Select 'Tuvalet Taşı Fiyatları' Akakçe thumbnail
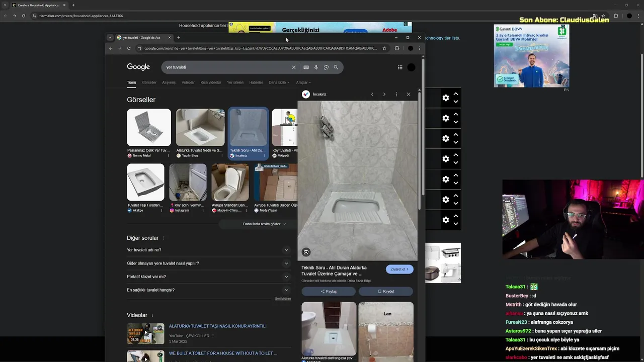644x362 pixels. [145, 183]
